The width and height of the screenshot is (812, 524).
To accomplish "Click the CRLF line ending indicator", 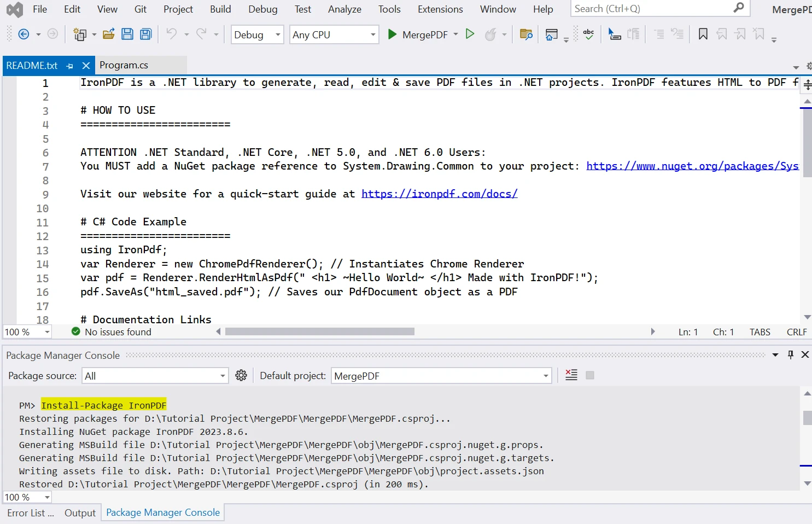I will pos(797,332).
